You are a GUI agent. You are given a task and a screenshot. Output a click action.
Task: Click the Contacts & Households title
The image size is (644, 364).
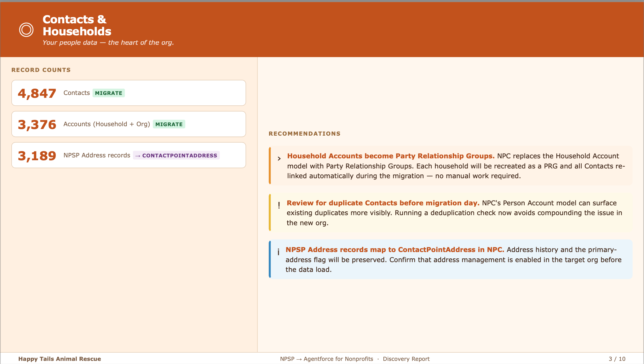coord(77,25)
